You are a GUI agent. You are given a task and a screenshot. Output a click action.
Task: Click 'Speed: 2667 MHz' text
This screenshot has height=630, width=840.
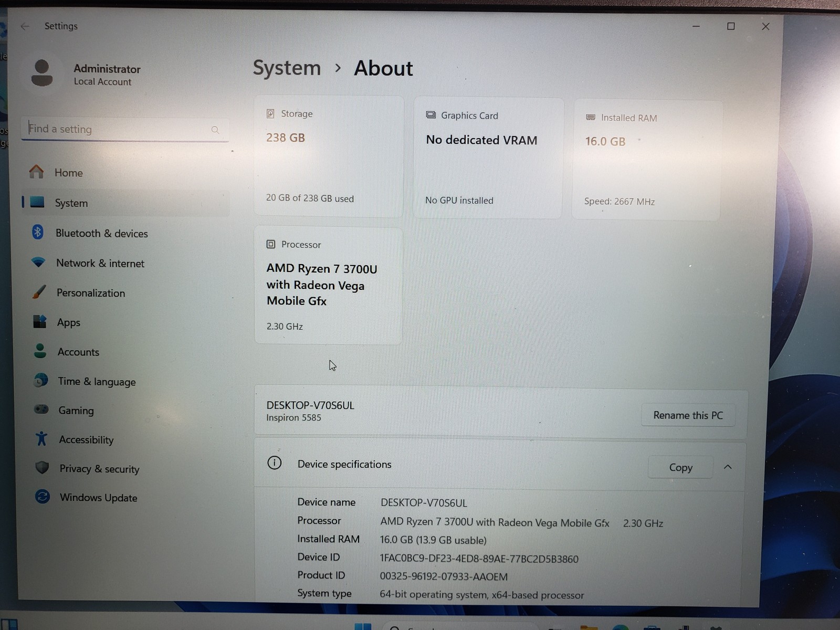click(619, 202)
